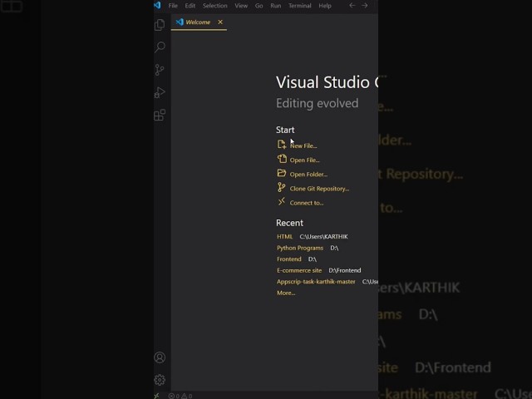Open the recent HTML folder
The height and width of the screenshot is (399, 532).
[284, 236]
